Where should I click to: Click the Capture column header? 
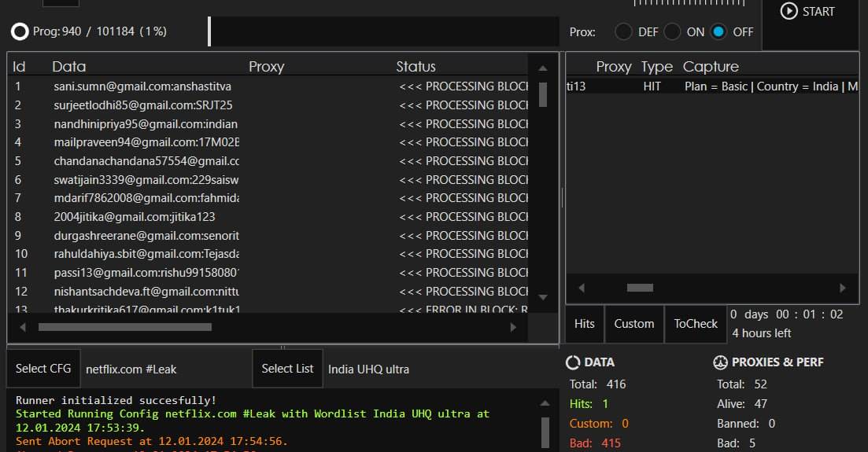pyautogui.click(x=711, y=67)
